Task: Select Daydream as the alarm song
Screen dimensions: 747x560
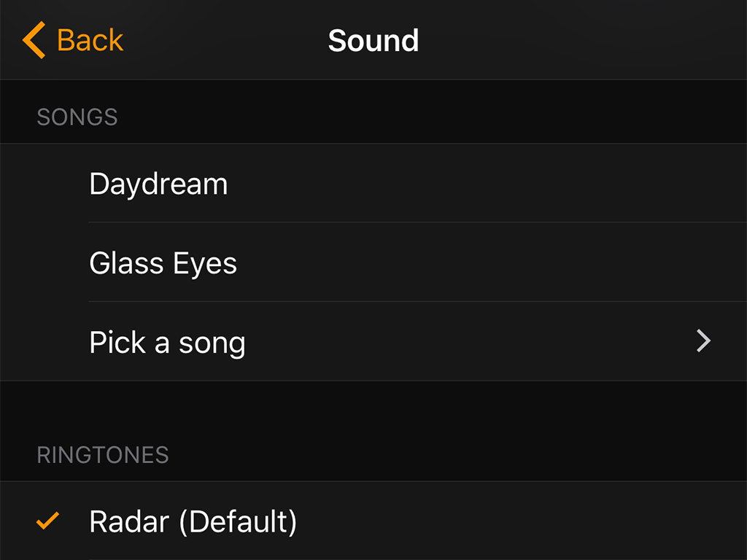Action: coord(158,184)
